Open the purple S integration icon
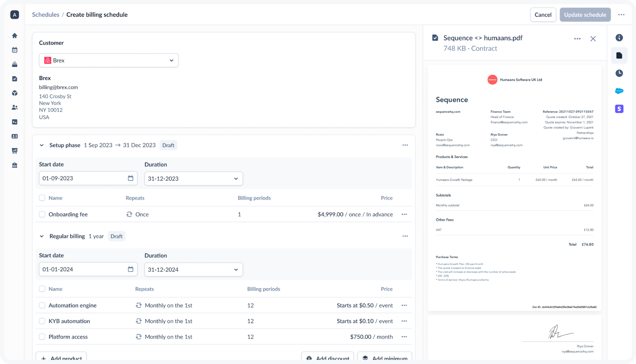This screenshot has width=636, height=364. (619, 109)
